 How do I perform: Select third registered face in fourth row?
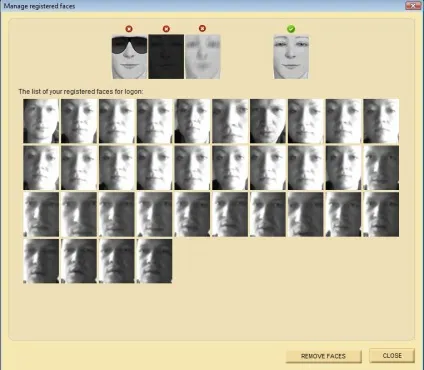click(x=117, y=261)
